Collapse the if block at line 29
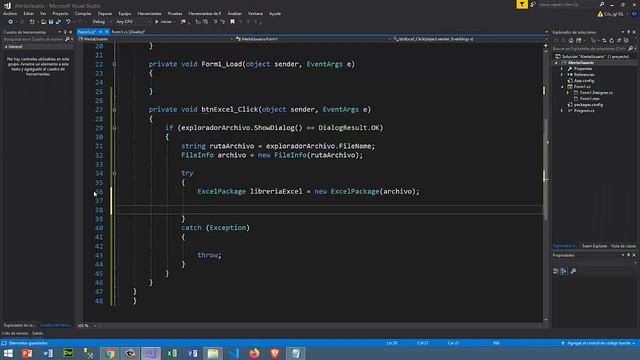This screenshot has height=360, width=640. point(114,128)
